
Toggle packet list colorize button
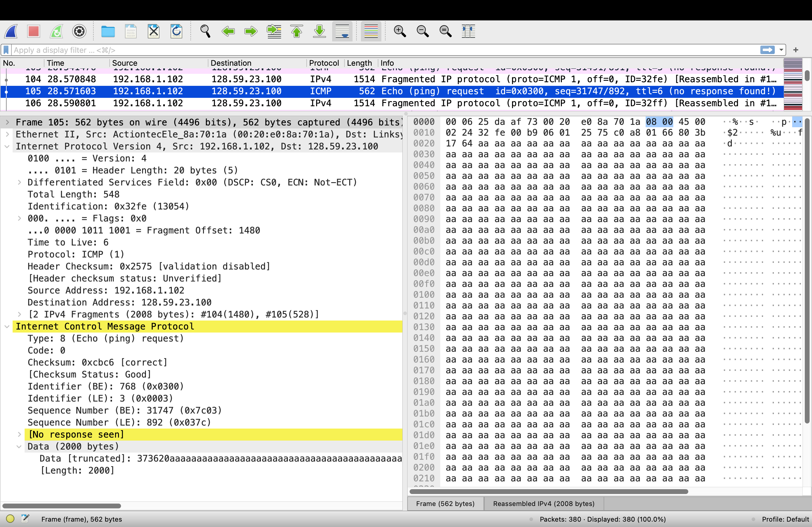pos(371,31)
